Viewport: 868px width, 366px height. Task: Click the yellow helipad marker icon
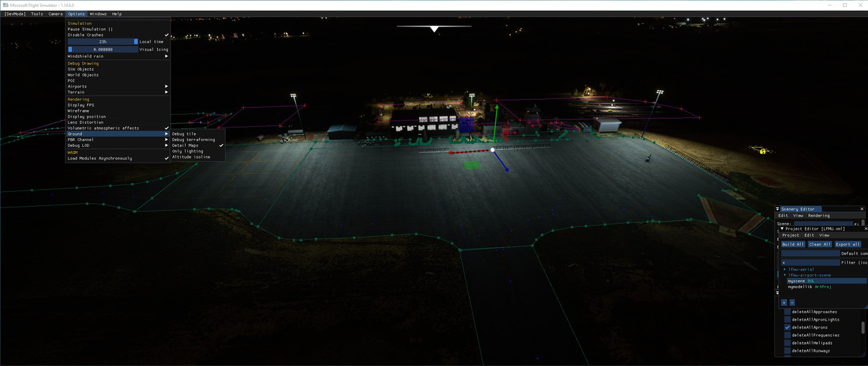(762, 151)
